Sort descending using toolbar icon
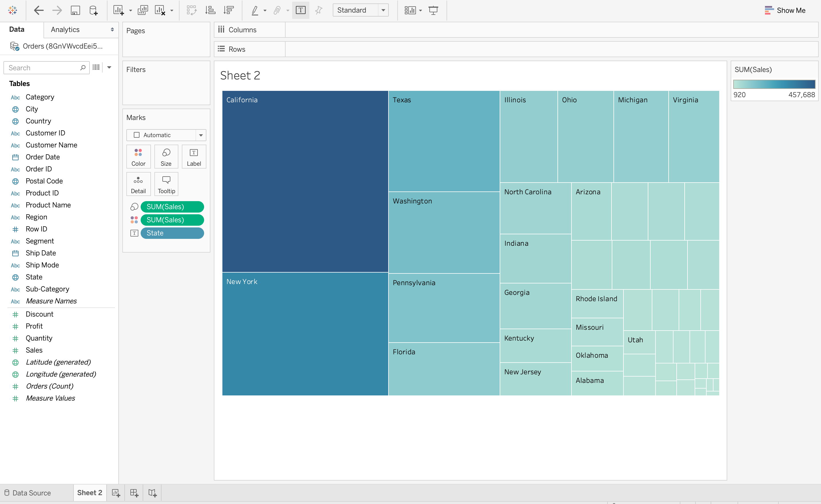The image size is (821, 504). tap(229, 10)
